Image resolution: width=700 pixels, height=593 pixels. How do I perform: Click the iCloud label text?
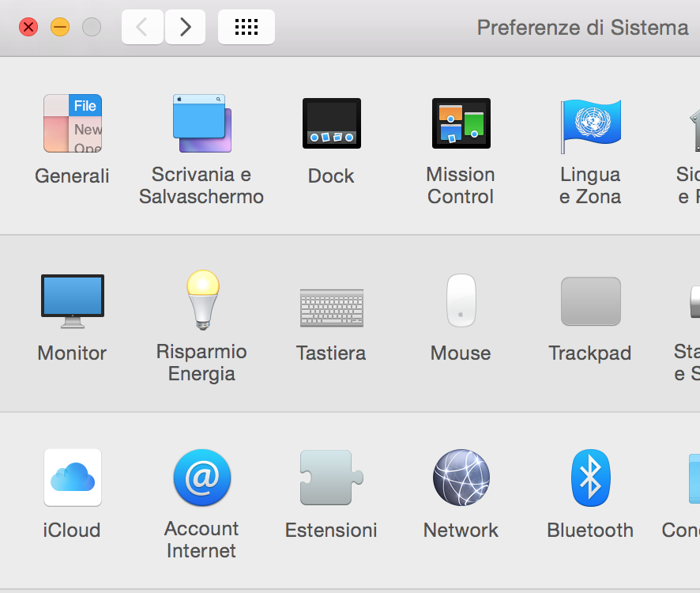72,530
